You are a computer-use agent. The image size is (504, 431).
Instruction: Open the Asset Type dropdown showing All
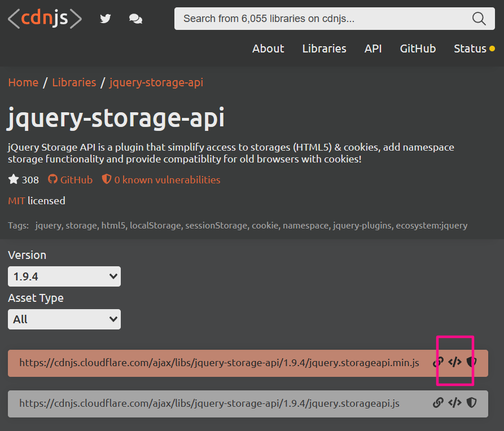tap(64, 319)
